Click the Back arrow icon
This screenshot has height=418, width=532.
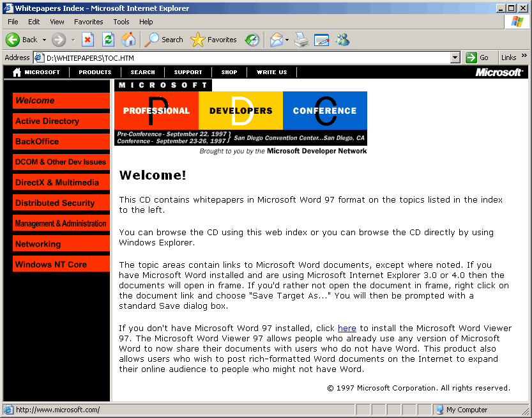(13, 40)
